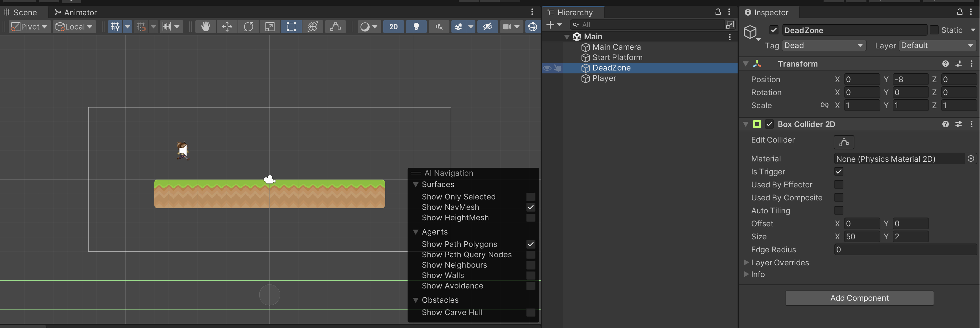This screenshot has width=980, height=328.
Task: Click the Box Collider 2D help icon
Action: tap(945, 124)
